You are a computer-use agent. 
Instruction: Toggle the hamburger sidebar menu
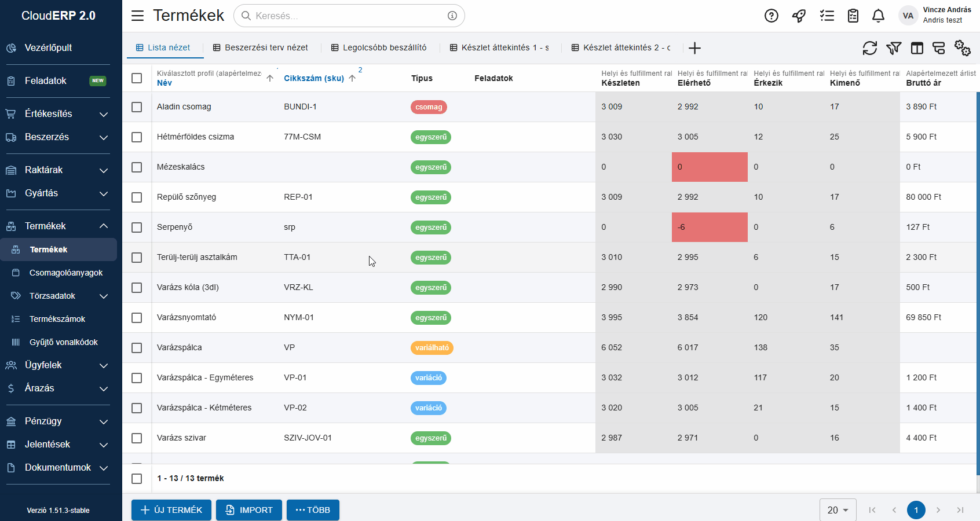click(137, 16)
